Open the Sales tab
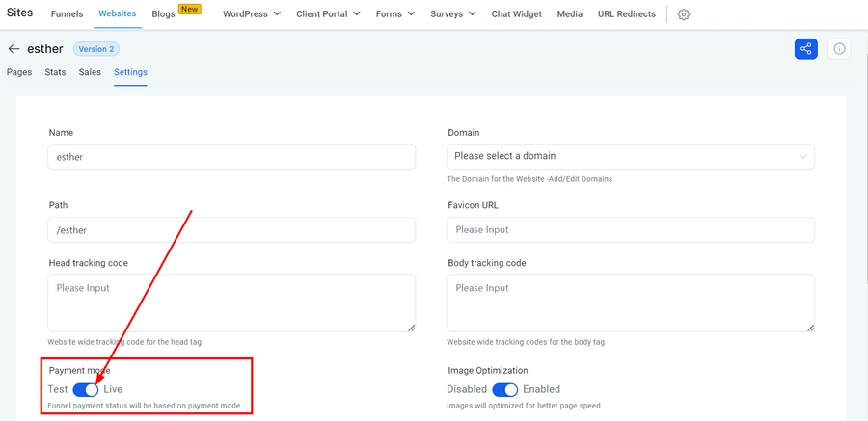 pos(90,72)
